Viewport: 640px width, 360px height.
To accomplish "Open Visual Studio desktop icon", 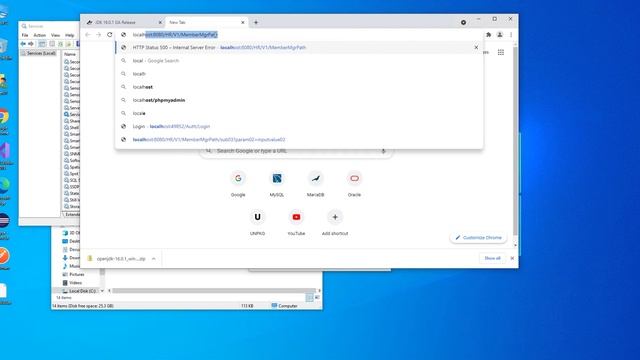I will coord(5,156).
